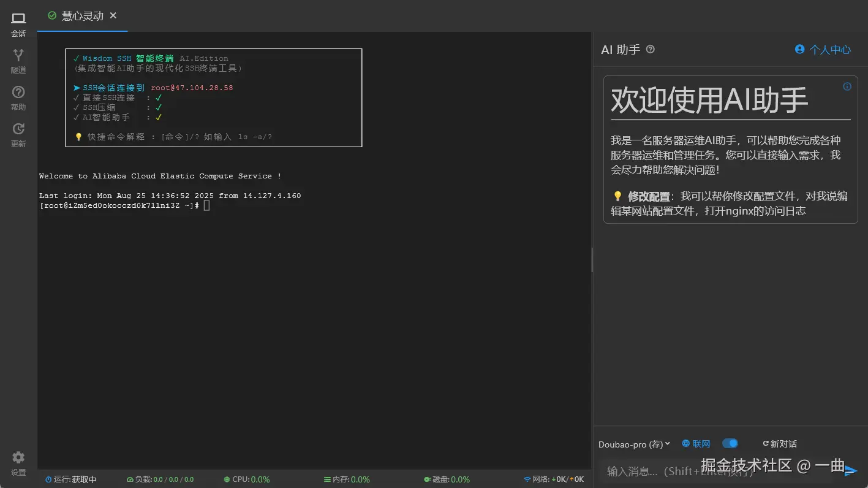Click the AI 助手 help icon
868x488 pixels.
649,50
